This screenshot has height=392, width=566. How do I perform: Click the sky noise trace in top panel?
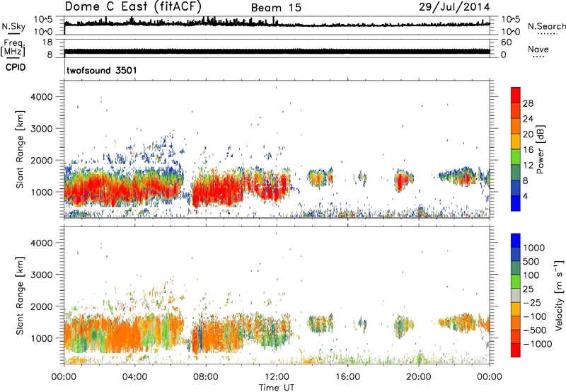coord(277,23)
